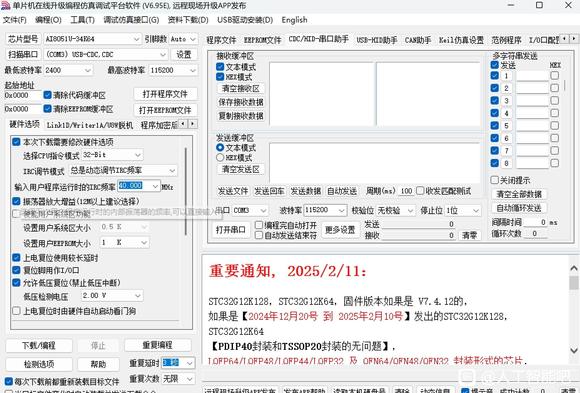The height and width of the screenshot is (393, 580).
Task: Click the notice panel scroll-down arrow
Action: 574,350
